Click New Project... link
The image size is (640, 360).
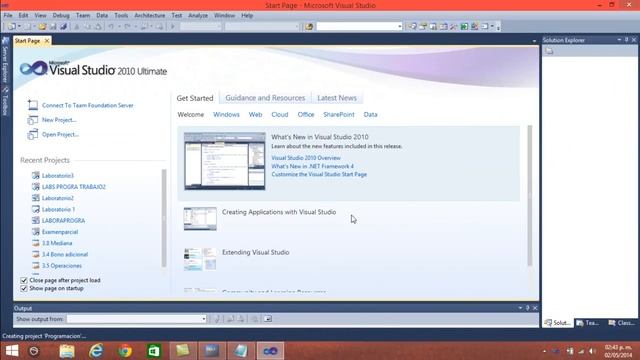[59, 120]
